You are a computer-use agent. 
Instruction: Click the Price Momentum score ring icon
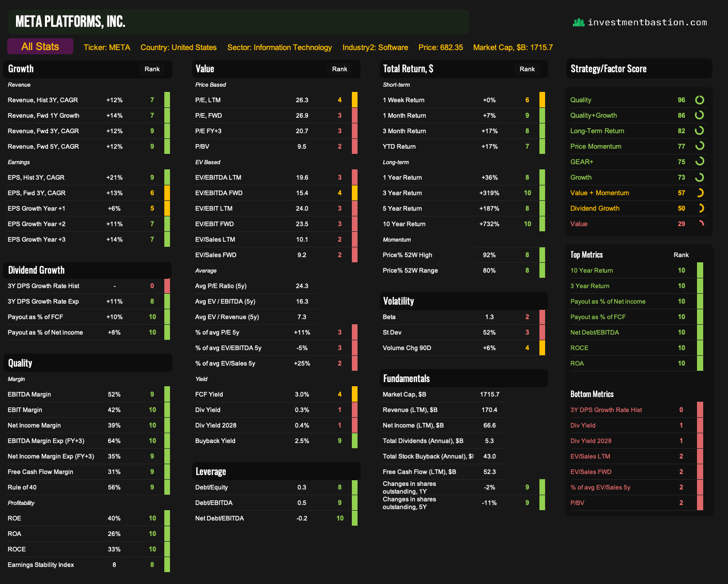pyautogui.click(x=700, y=146)
